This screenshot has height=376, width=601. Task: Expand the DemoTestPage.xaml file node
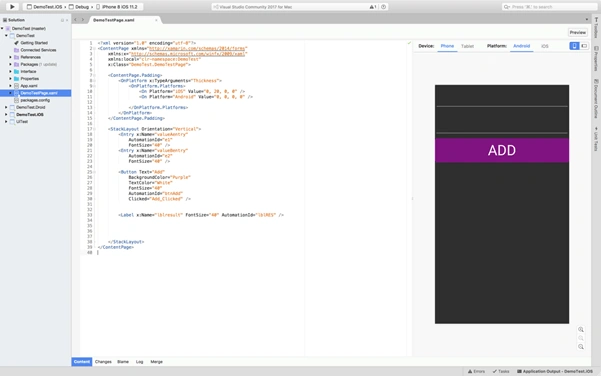[10, 93]
